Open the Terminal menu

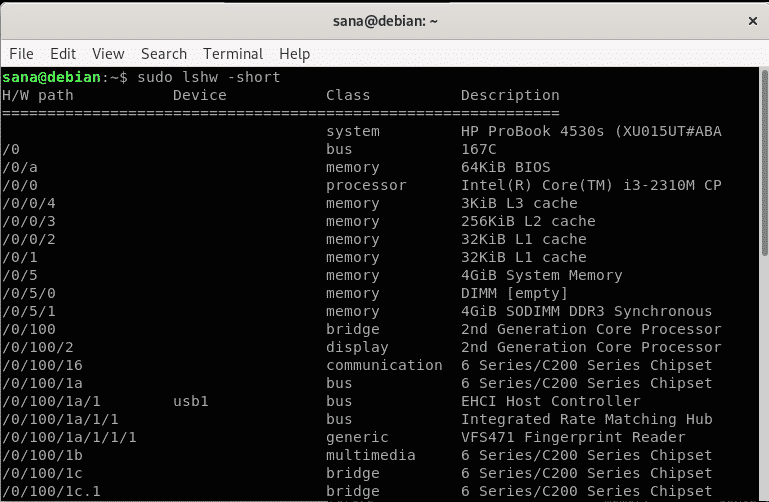[x=233, y=53]
